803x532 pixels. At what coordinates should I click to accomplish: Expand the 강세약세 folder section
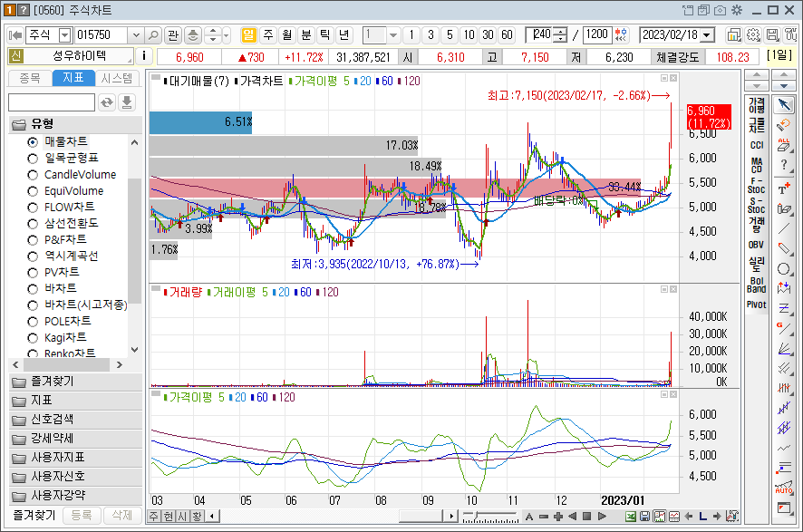point(75,439)
